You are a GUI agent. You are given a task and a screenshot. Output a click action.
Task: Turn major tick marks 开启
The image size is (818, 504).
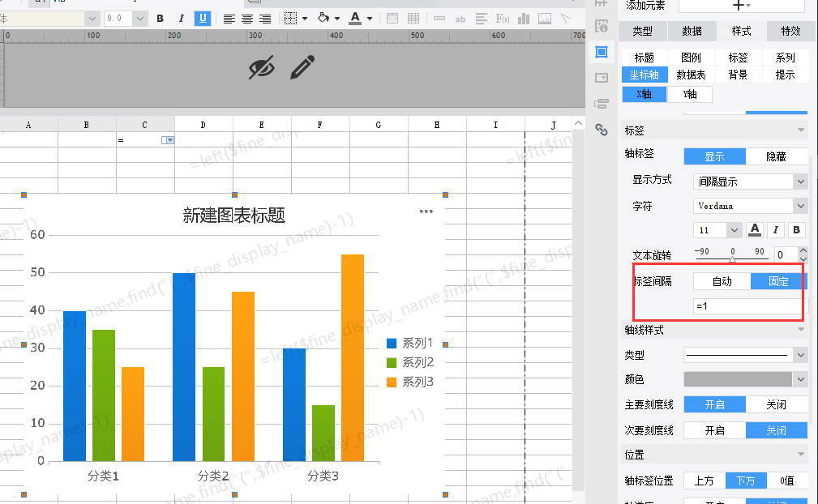715,404
